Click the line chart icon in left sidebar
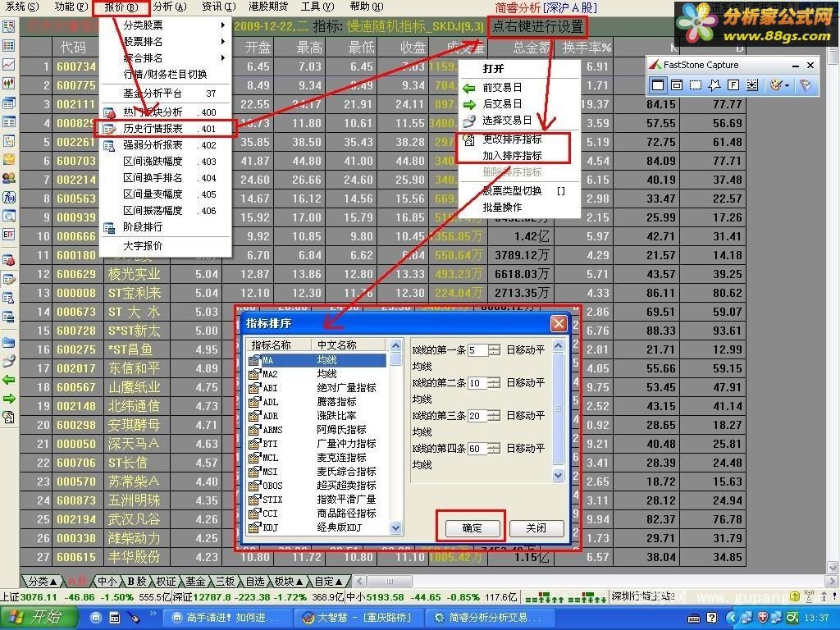Viewport: 840px width, 630px height. (8, 64)
